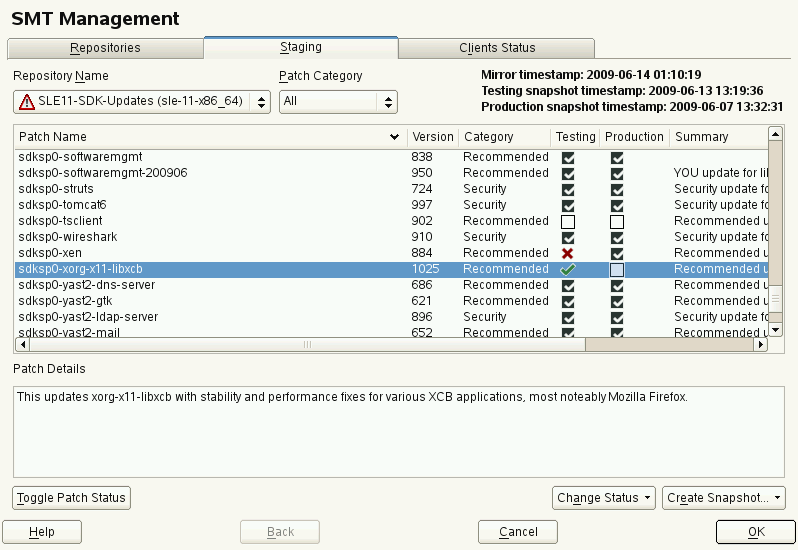Click the table's vertical scrollbar down arrow
This screenshot has width=798, height=550.
774,329
